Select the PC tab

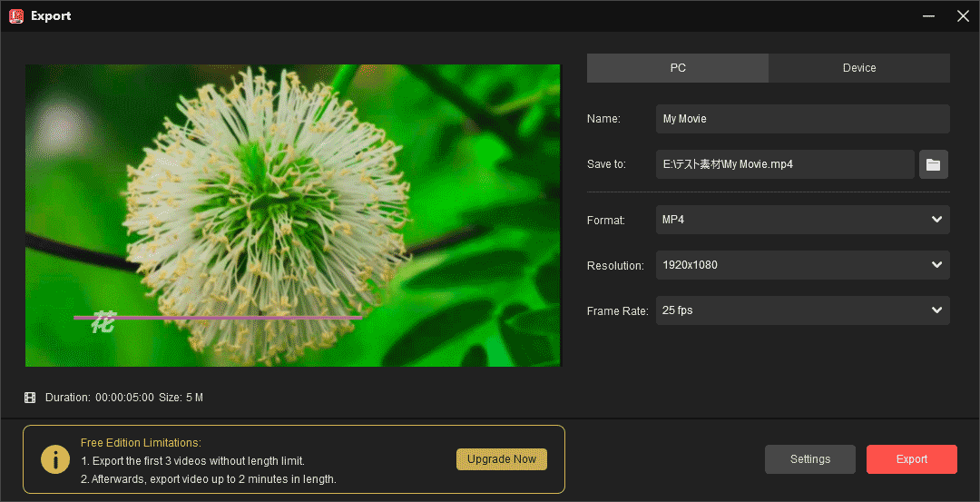[x=678, y=68]
